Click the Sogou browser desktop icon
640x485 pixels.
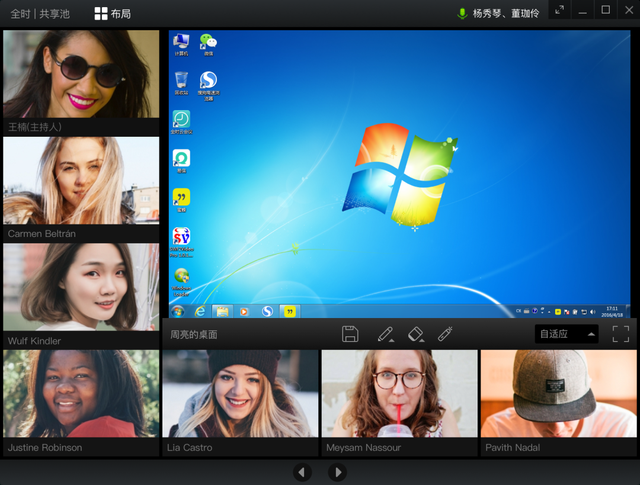(209, 85)
